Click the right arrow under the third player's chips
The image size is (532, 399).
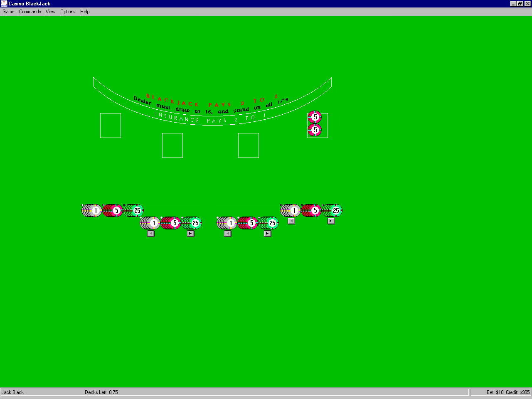click(x=268, y=234)
